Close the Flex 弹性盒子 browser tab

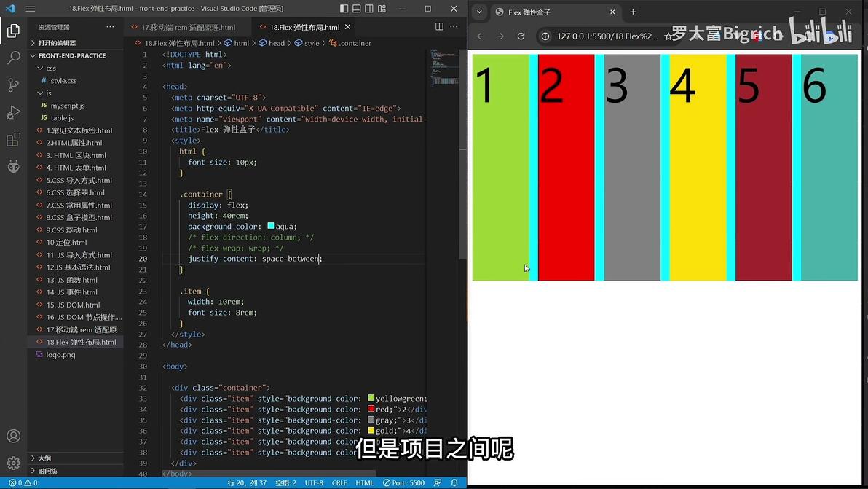click(612, 12)
